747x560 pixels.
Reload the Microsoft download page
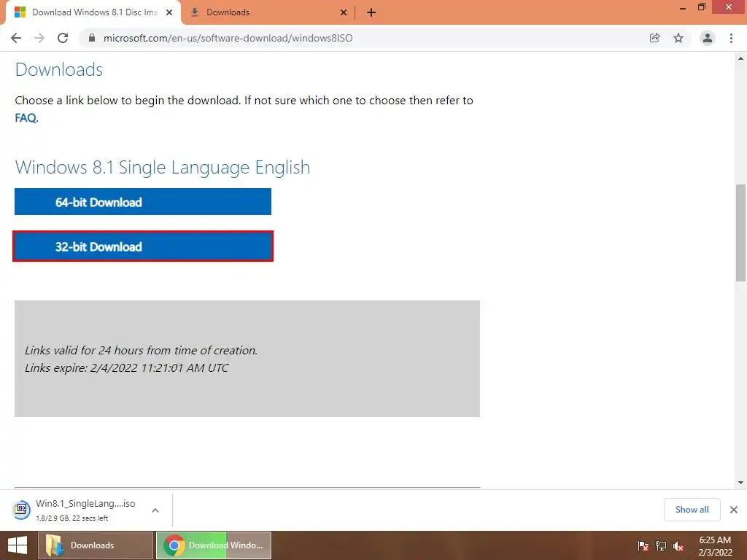63,38
